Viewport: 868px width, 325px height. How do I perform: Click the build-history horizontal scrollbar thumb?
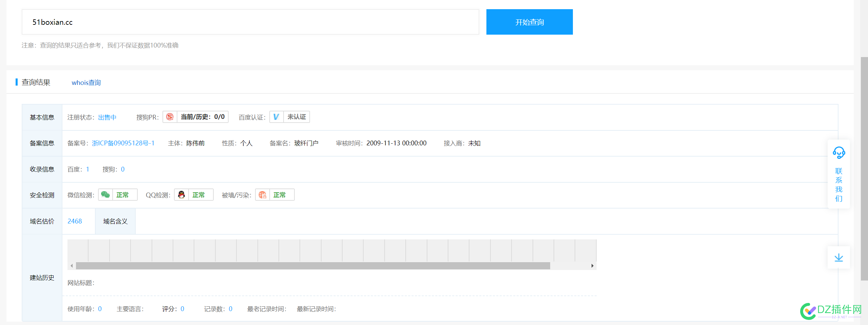(x=313, y=266)
